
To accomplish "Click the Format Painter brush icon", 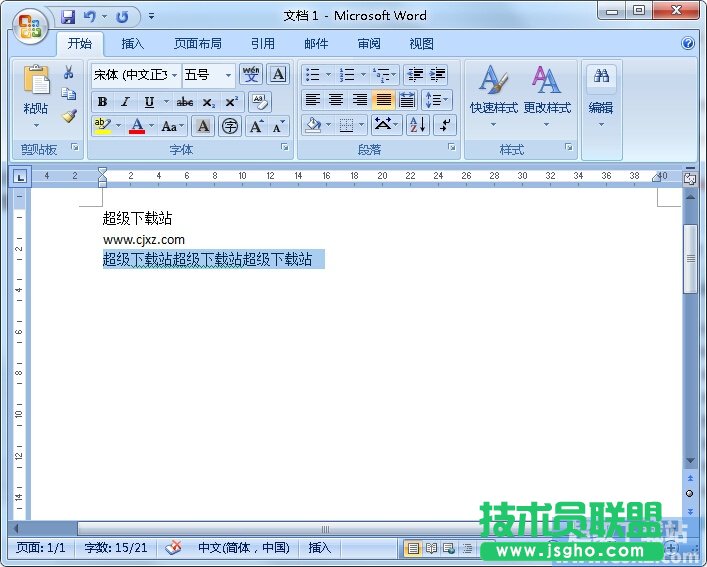I will pyautogui.click(x=69, y=116).
